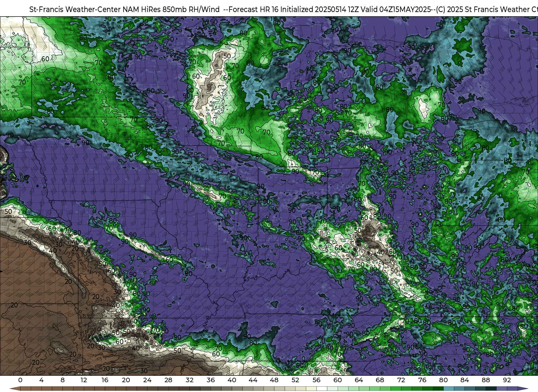Click the colorbar label 68
538x392 pixels.
point(380,380)
